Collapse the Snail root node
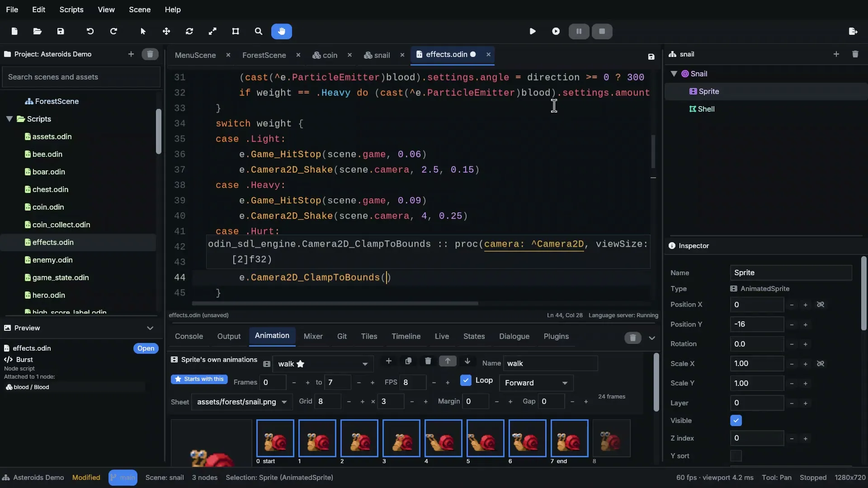868x488 pixels. [x=674, y=74]
